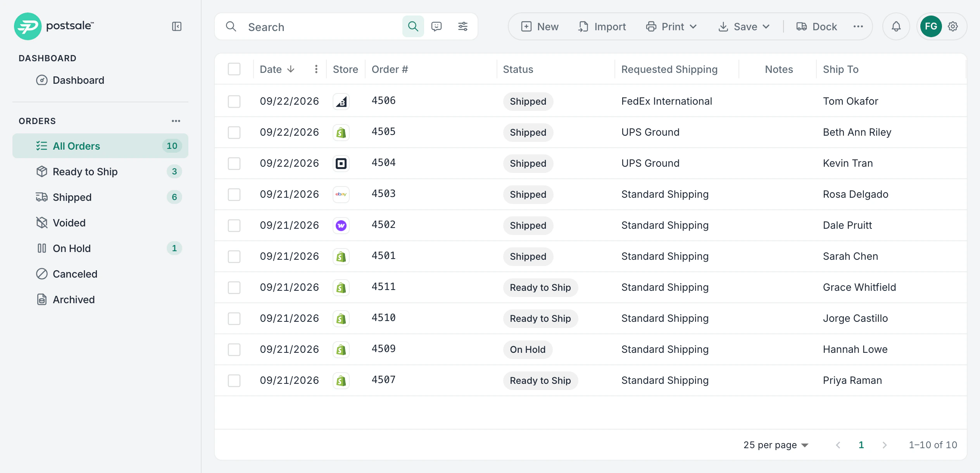The width and height of the screenshot is (980, 473).
Task: Select the checkbox for order 4506
Action: pos(234,102)
